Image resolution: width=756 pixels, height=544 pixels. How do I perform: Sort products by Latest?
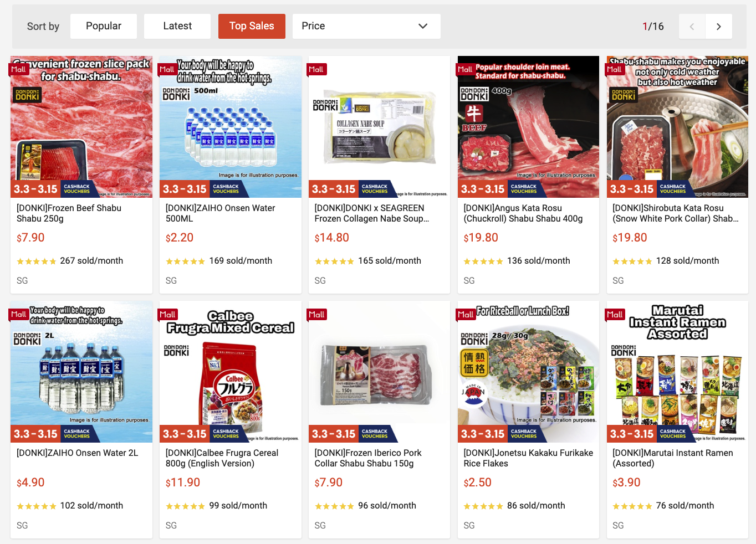[x=177, y=27]
